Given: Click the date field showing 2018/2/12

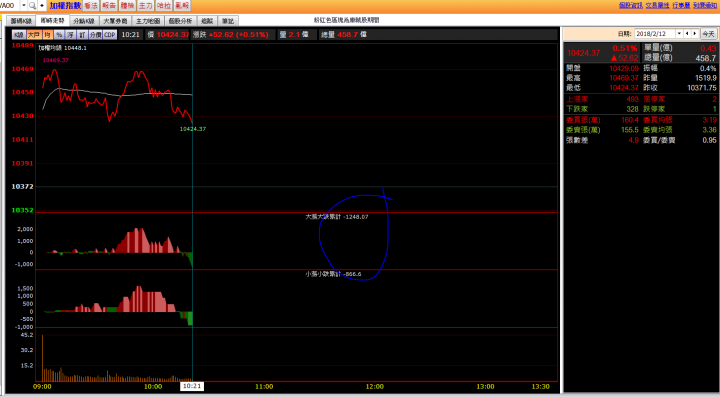Looking at the screenshot, I should pos(655,34).
